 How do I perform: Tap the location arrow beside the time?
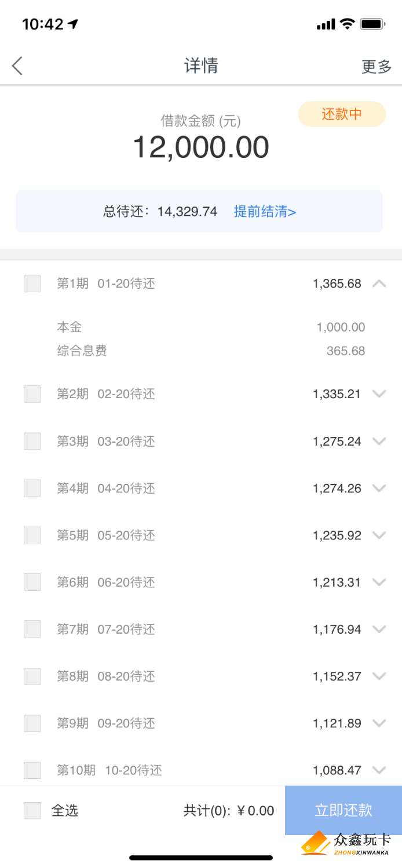click(73, 24)
